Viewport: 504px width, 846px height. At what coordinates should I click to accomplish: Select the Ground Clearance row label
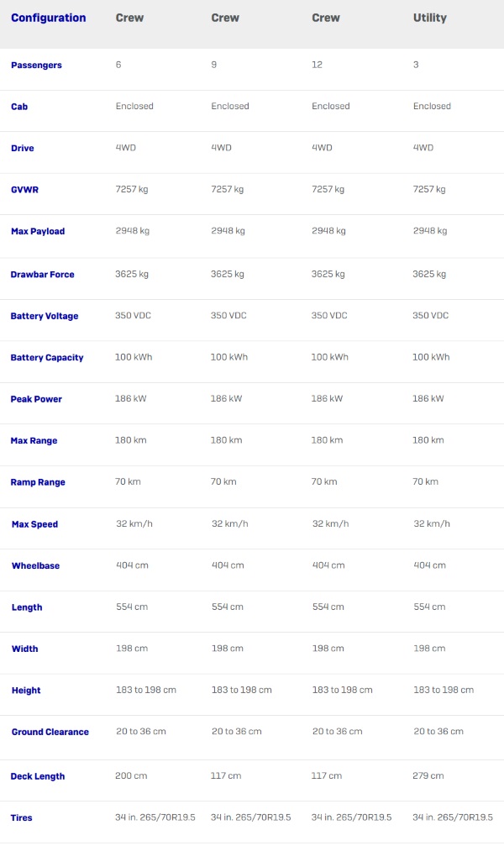50,732
